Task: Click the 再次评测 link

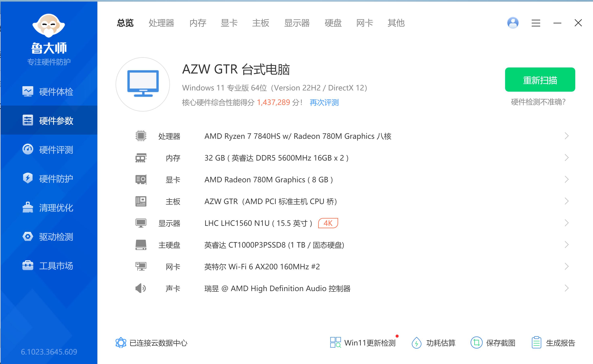Action: [x=324, y=103]
